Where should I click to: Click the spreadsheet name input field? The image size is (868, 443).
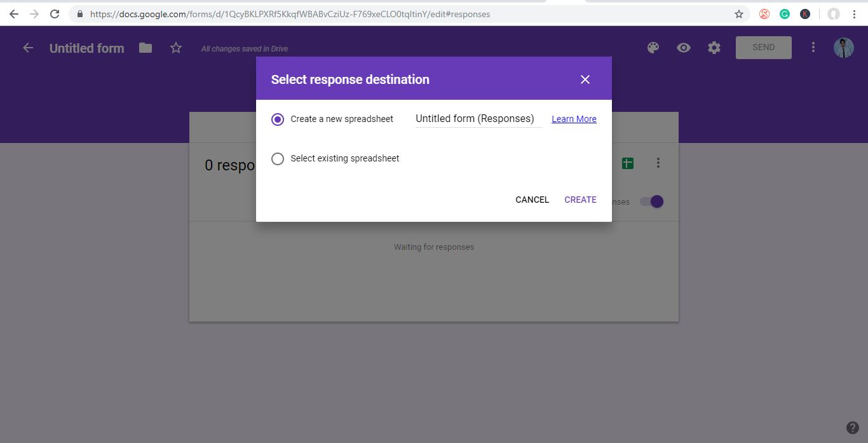(x=478, y=119)
